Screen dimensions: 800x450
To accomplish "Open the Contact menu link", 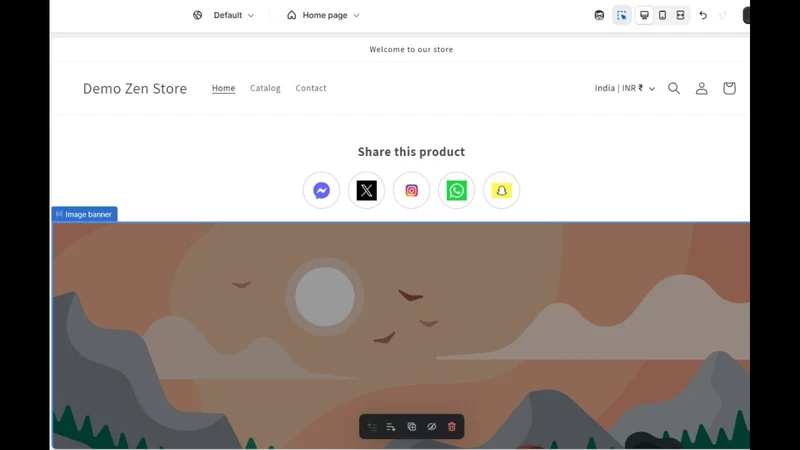I will tap(311, 88).
